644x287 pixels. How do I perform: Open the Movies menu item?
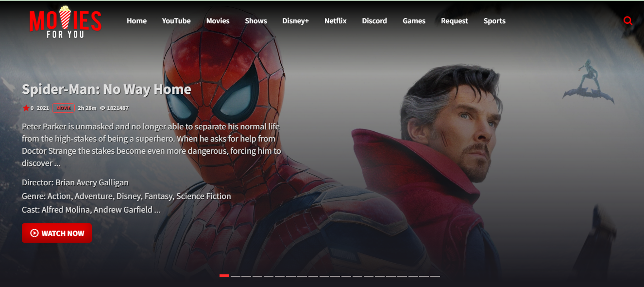(218, 21)
